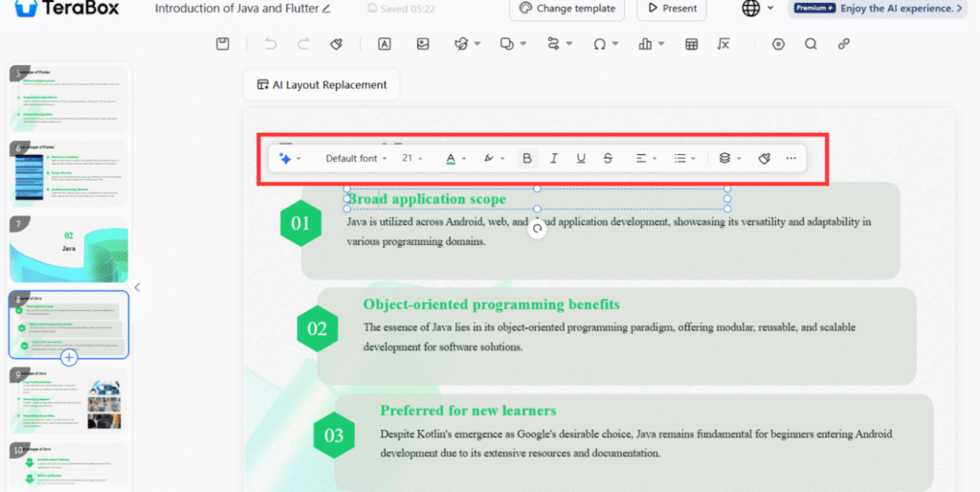Open the font size 21 dropdown
Viewport: 980px width, 492px height.
click(x=412, y=158)
